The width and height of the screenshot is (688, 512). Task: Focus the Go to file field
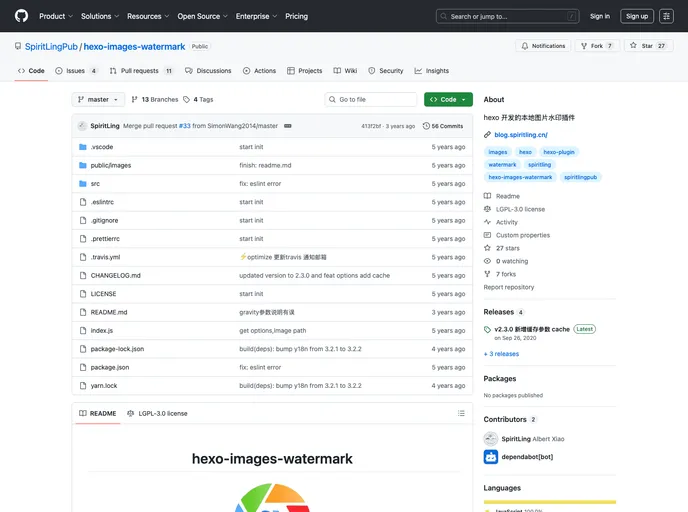coord(371,100)
